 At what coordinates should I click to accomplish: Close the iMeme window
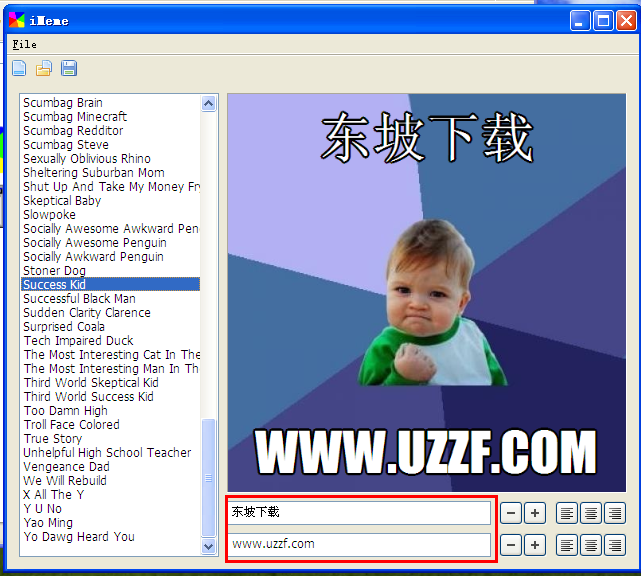pyautogui.click(x=626, y=21)
